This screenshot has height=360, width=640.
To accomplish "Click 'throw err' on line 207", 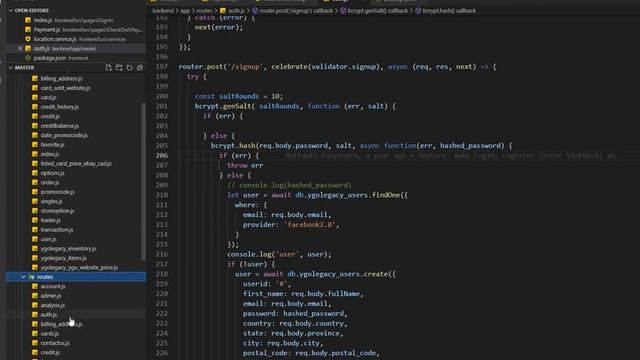I will [x=245, y=165].
